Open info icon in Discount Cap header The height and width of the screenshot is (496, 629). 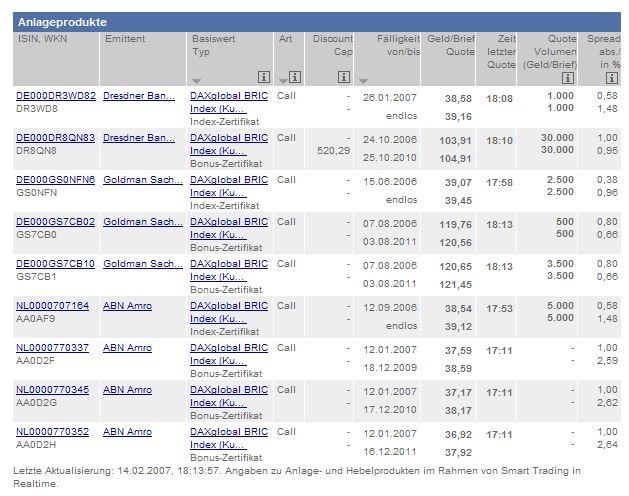point(344,77)
